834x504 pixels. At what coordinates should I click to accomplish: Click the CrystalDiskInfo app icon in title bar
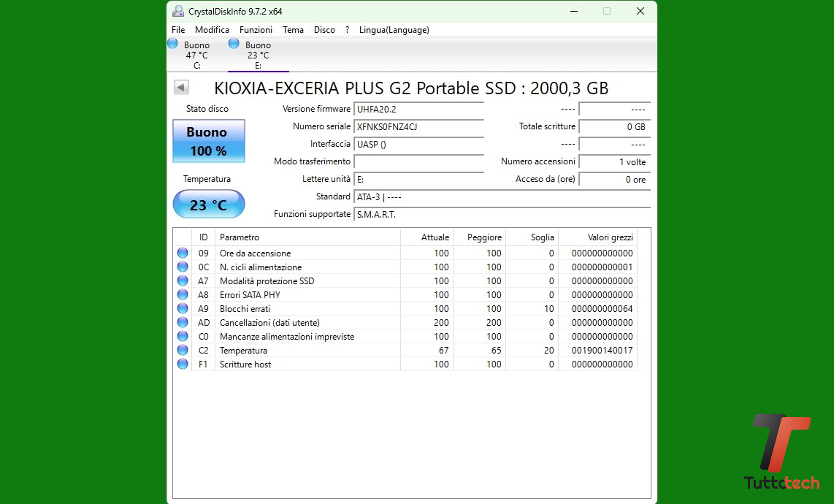tap(178, 11)
